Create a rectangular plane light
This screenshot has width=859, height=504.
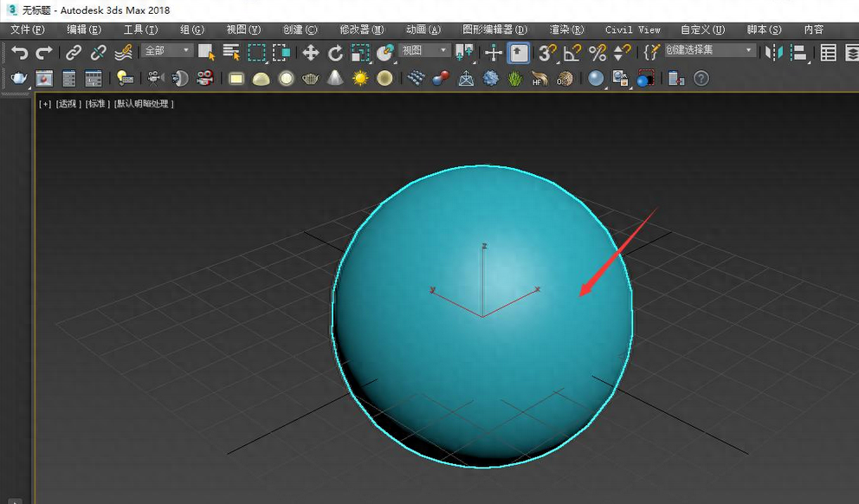236,79
